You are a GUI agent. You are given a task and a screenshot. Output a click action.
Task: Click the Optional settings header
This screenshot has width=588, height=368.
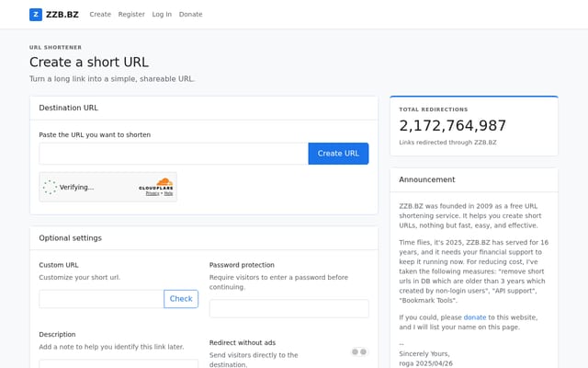(70, 238)
